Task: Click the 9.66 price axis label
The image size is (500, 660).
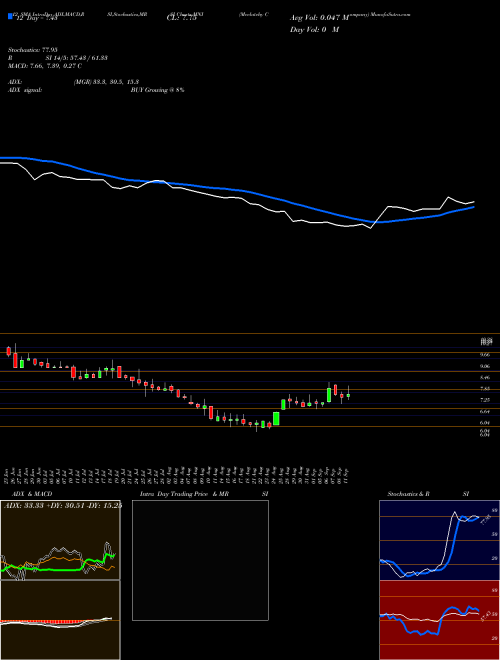Action: click(485, 355)
